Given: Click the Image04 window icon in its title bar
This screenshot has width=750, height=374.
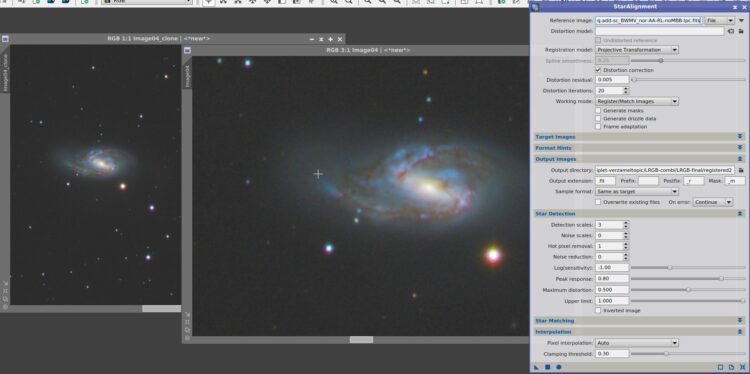Looking at the screenshot, I should pyautogui.click(x=188, y=50).
